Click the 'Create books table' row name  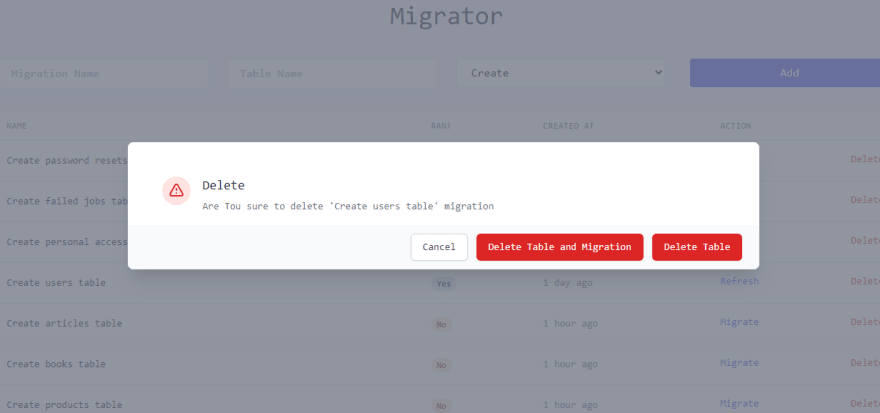[56, 364]
